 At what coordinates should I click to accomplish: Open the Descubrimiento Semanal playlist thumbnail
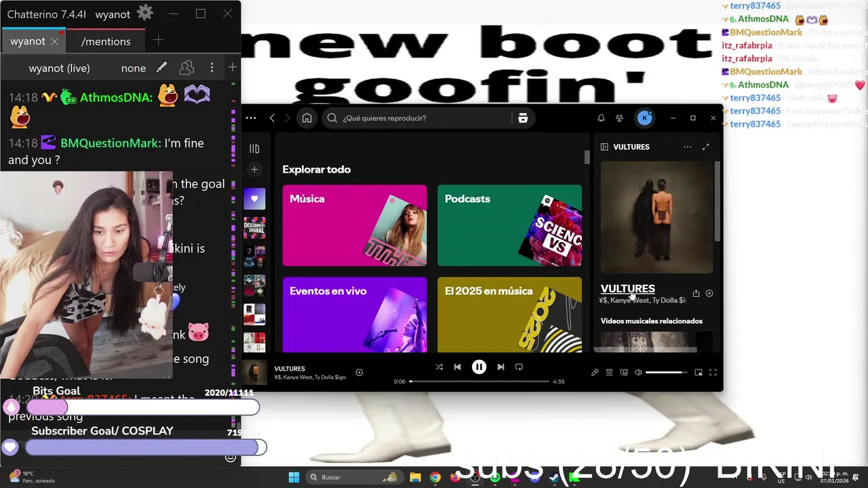point(254,228)
